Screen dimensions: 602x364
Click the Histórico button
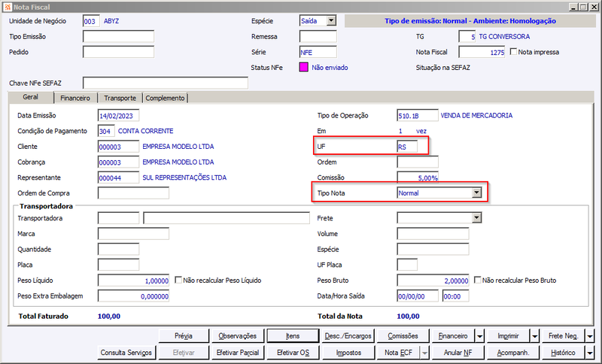[x=563, y=353]
